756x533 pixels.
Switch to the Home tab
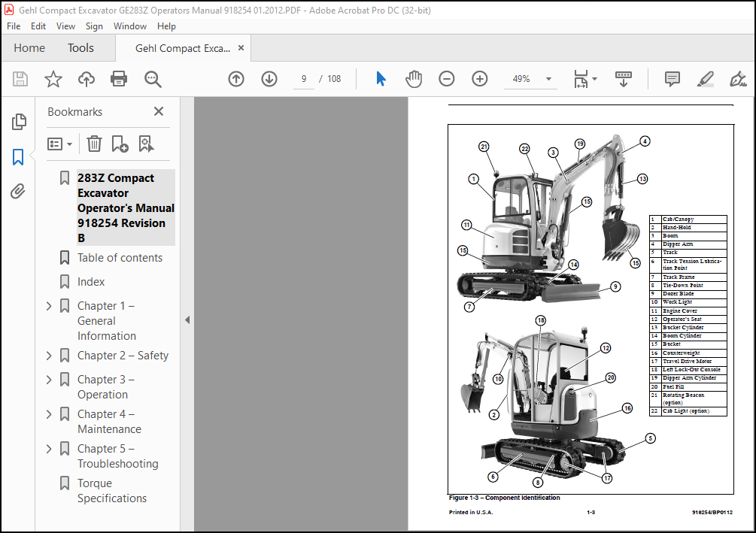29,47
